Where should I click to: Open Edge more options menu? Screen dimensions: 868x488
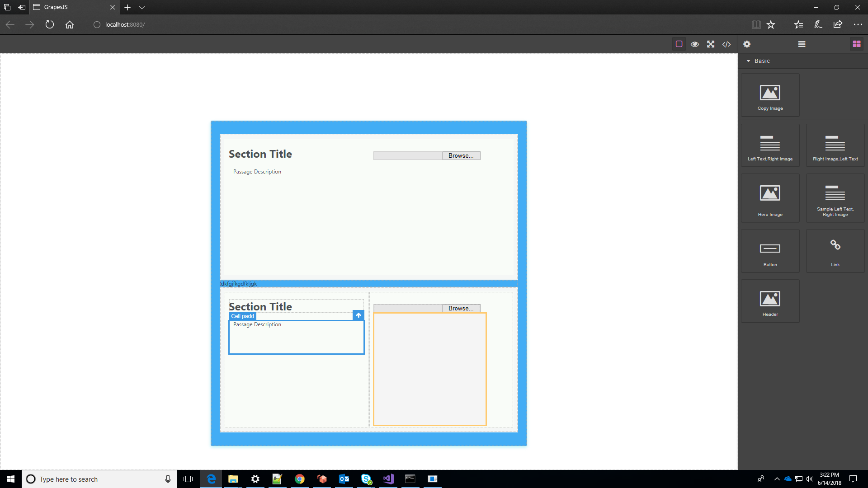[x=859, y=24]
